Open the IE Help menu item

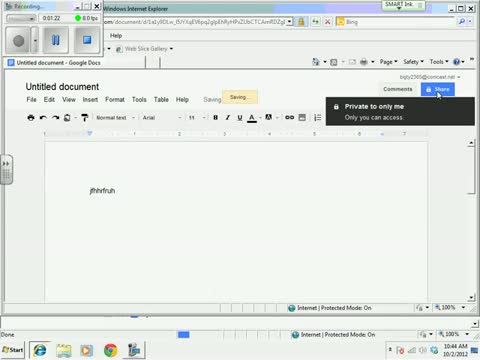pyautogui.click(x=116, y=35)
